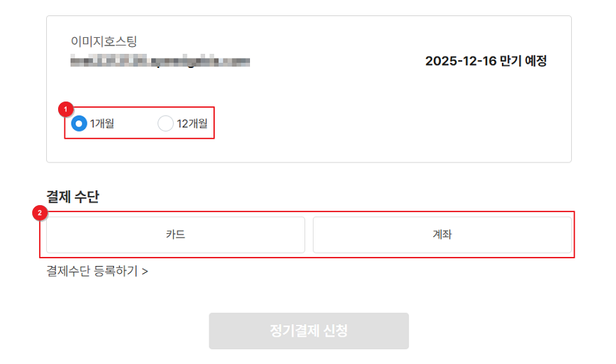This screenshot has height=364, width=616.
Task: Click the 1개월 label text
Action: click(102, 124)
